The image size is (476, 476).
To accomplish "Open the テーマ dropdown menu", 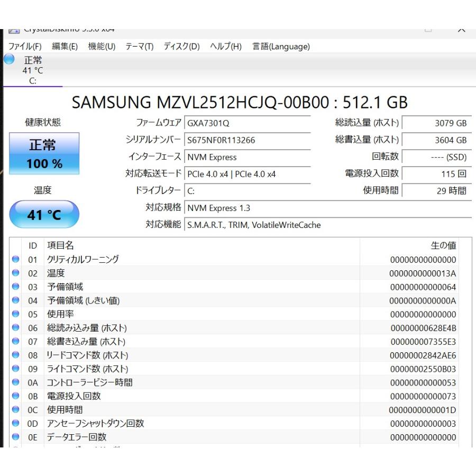I will point(139,47).
